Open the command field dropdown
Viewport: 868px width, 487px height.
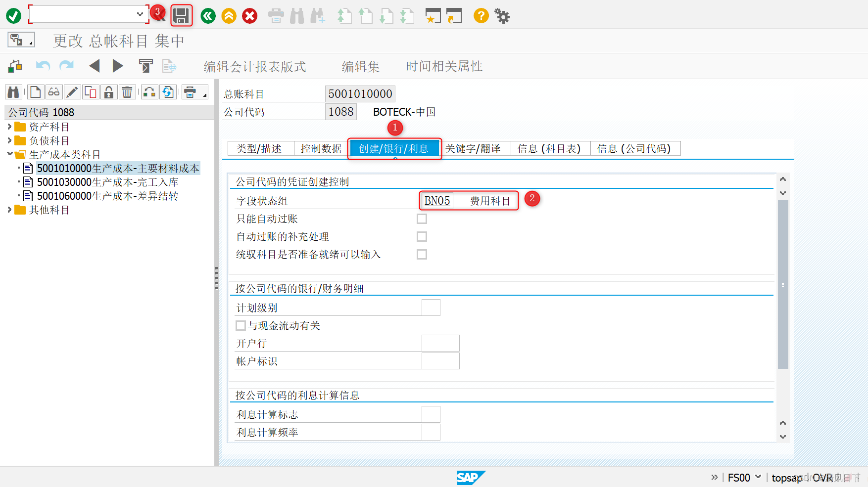[x=140, y=14]
